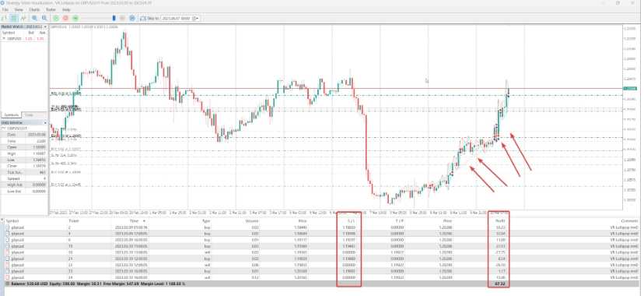Open the File menu

pyautogui.click(x=5, y=9)
